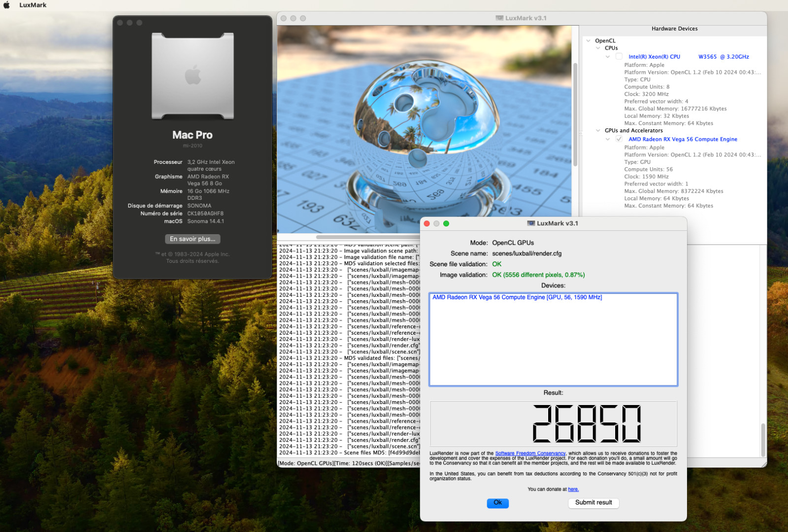Open the Apple menu

(x=6, y=5)
